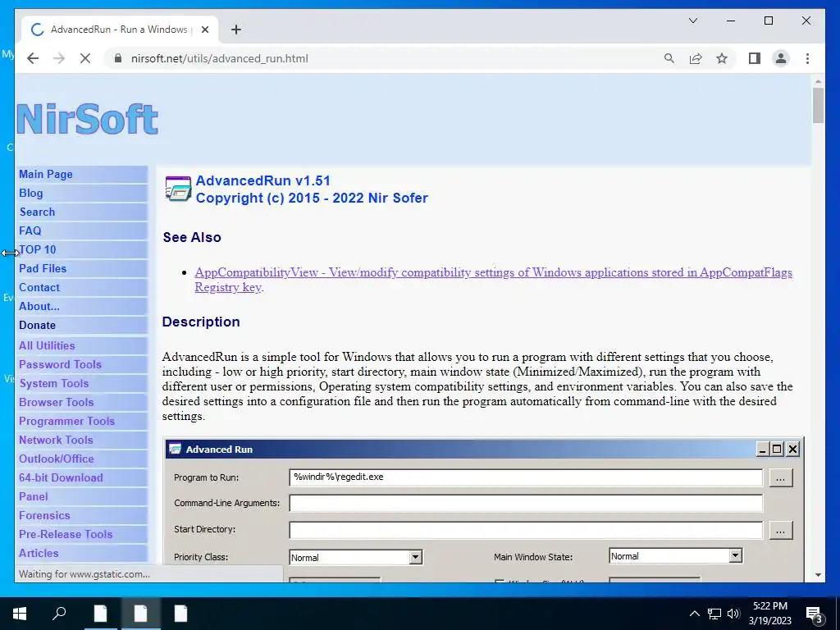840x630 pixels.
Task: Click scrollbar down arrow
Action: [x=818, y=575]
